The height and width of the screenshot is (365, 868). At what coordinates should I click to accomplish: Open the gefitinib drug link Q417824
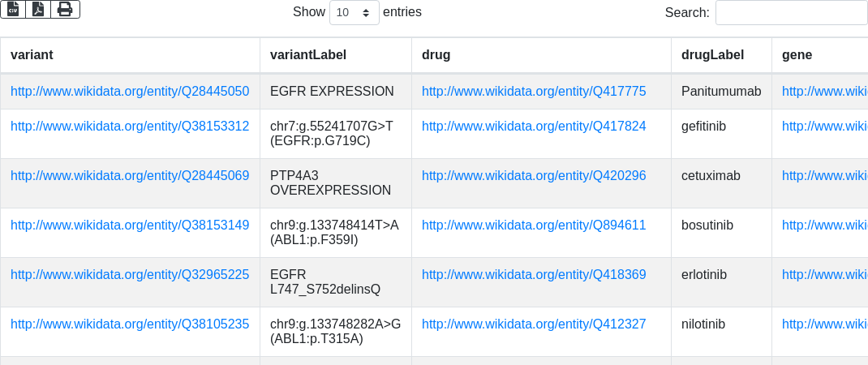pyautogui.click(x=534, y=127)
